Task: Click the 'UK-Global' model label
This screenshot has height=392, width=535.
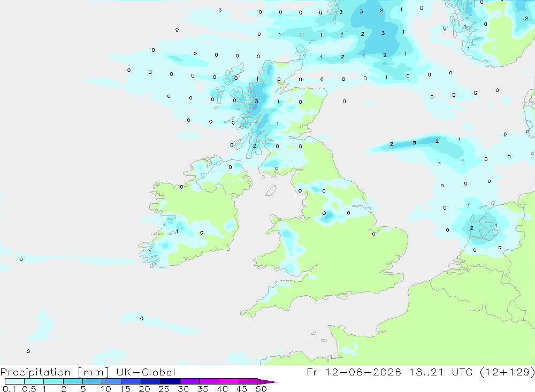Action: click(146, 372)
